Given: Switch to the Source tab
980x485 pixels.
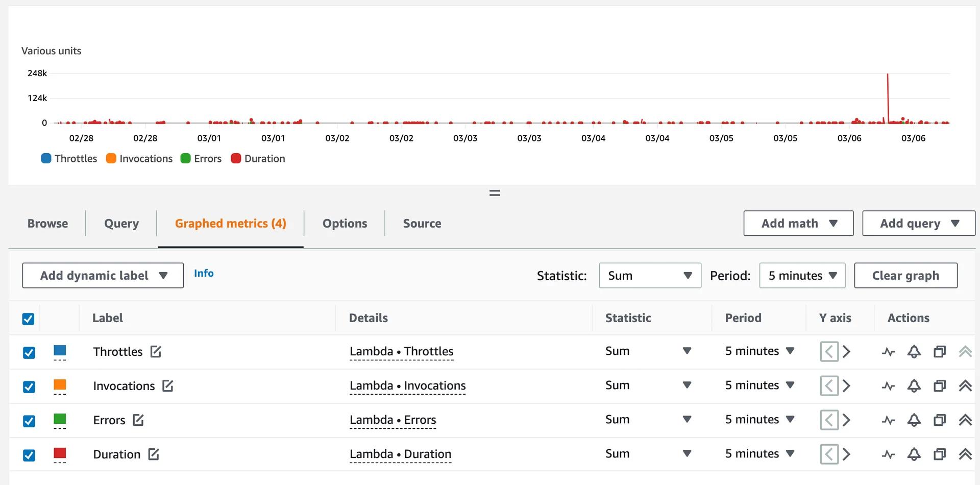Looking at the screenshot, I should 422,223.
